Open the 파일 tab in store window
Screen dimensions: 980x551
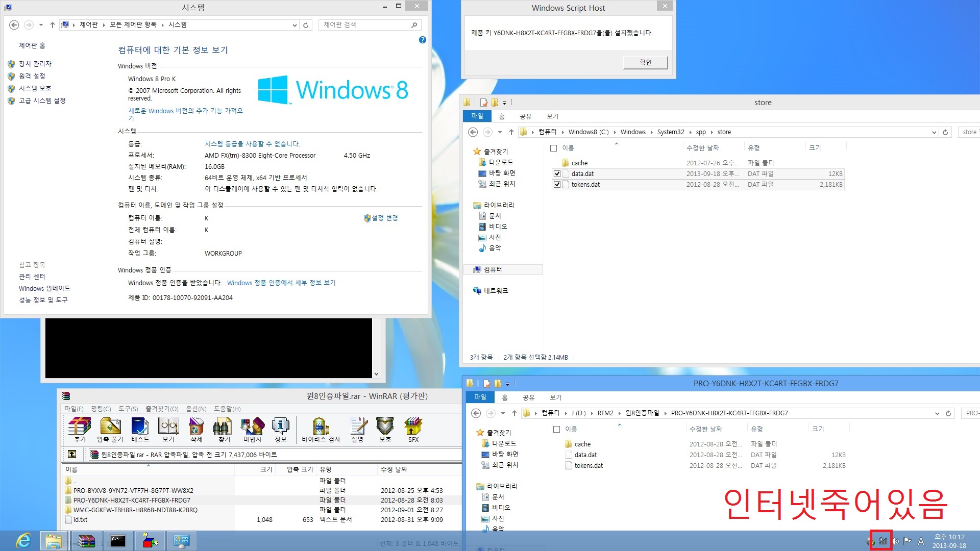[477, 116]
